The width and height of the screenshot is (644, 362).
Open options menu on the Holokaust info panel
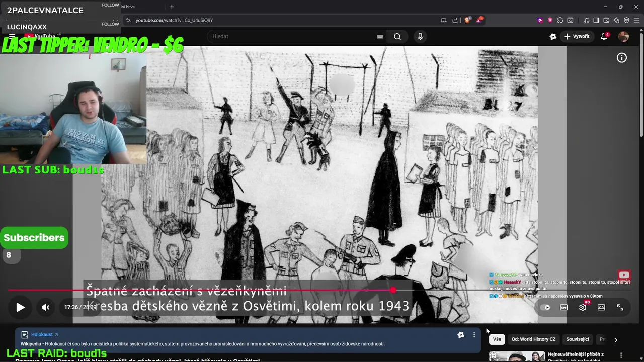click(x=474, y=335)
